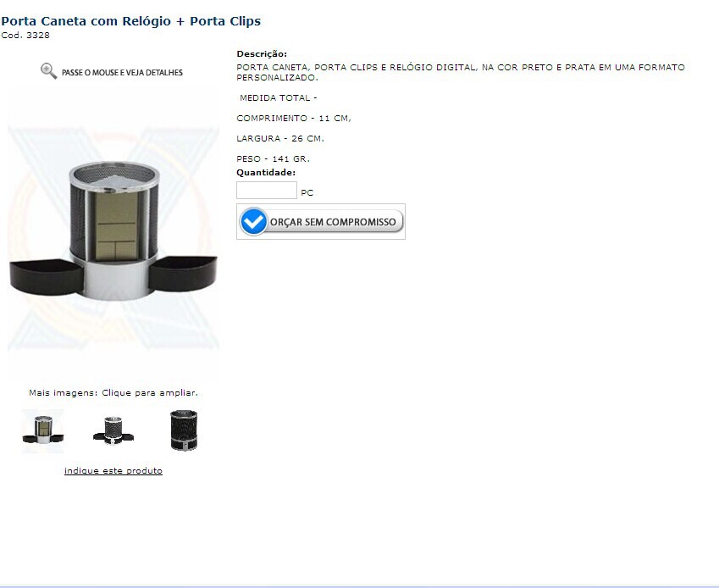Focus the Quantidade input field
Screen dimensions: 719x588
pos(267,191)
